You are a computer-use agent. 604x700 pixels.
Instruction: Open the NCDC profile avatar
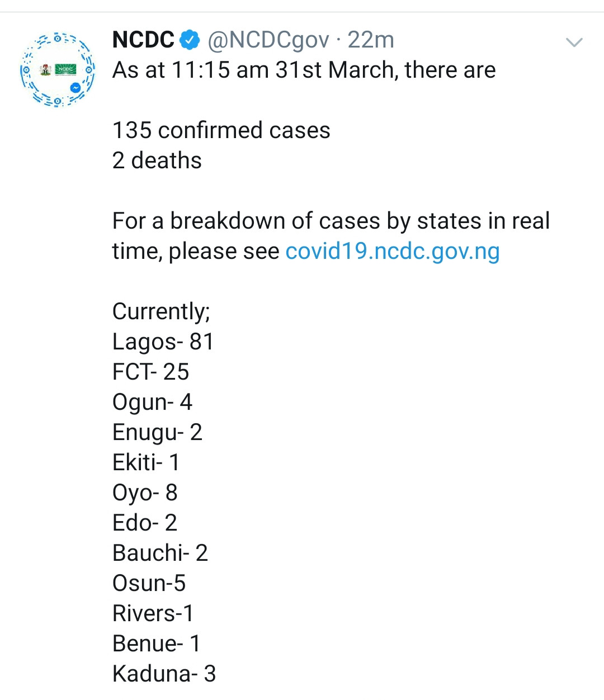pos(58,69)
